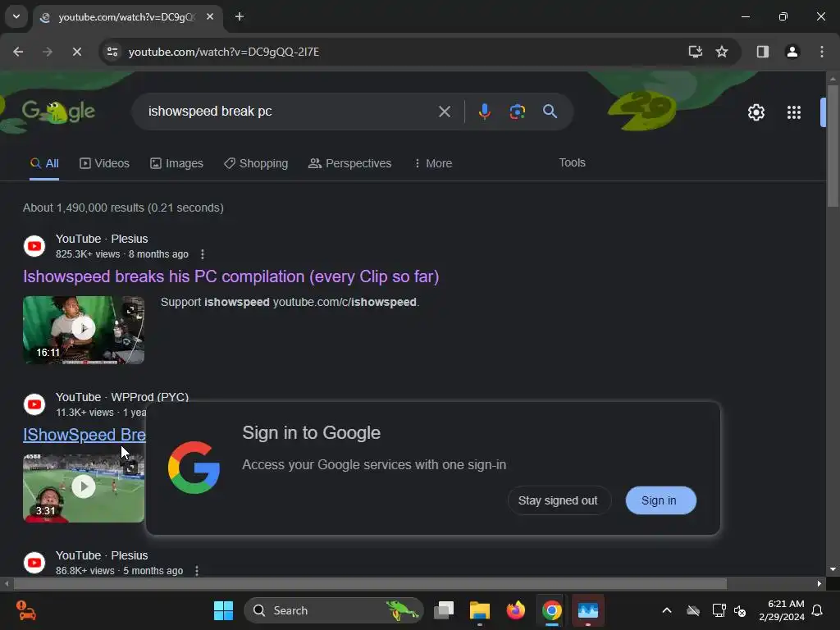Open Google quick settings gear

pos(756,112)
